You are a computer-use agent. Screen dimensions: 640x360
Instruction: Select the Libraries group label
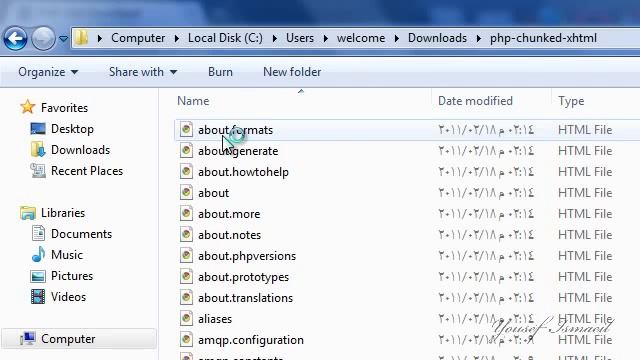tap(63, 213)
